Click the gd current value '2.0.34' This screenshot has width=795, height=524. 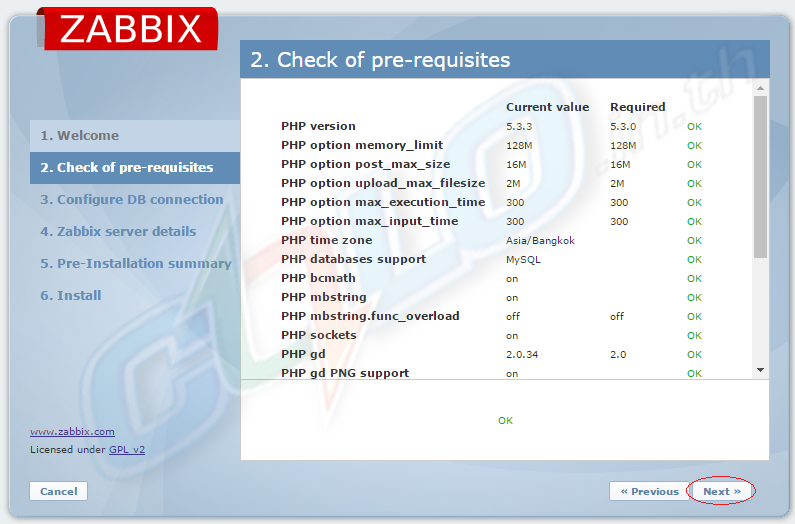[x=522, y=355]
